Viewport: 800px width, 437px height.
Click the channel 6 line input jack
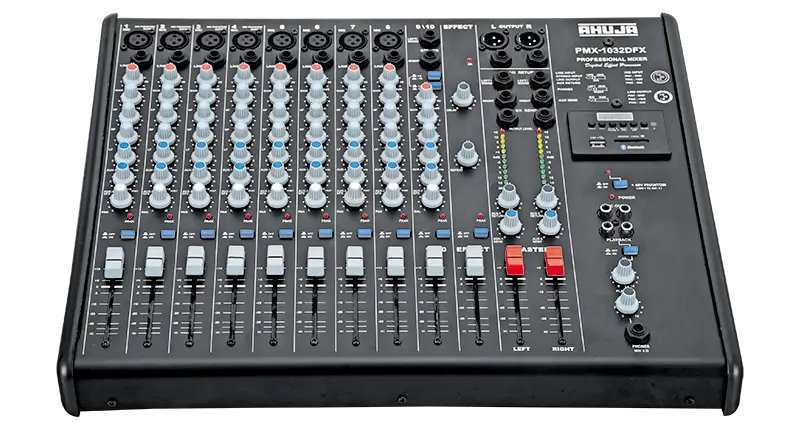(322, 58)
